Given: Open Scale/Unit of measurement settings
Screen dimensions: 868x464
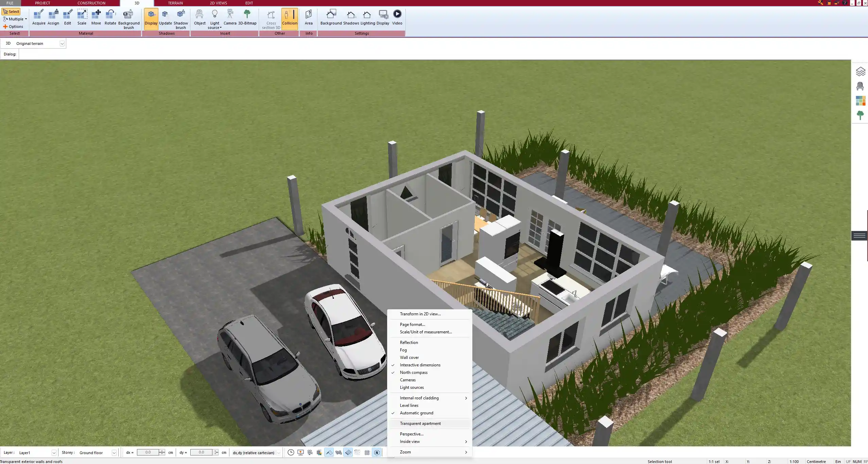Looking at the screenshot, I should pyautogui.click(x=425, y=332).
